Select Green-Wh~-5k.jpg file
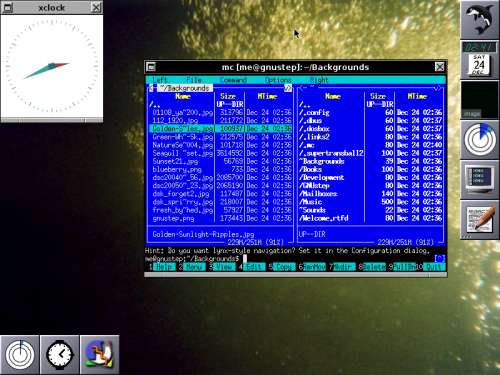 [220, 137]
